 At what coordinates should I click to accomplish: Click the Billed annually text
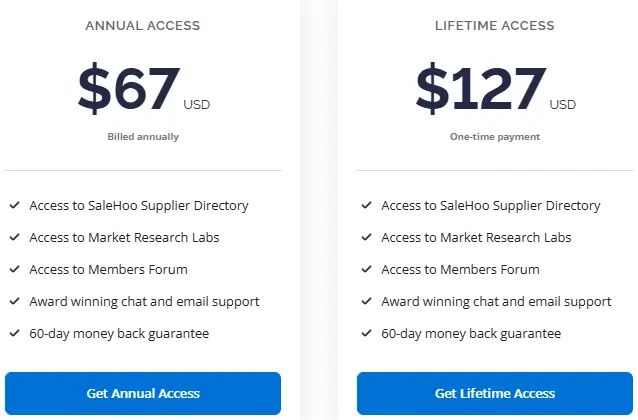143,137
